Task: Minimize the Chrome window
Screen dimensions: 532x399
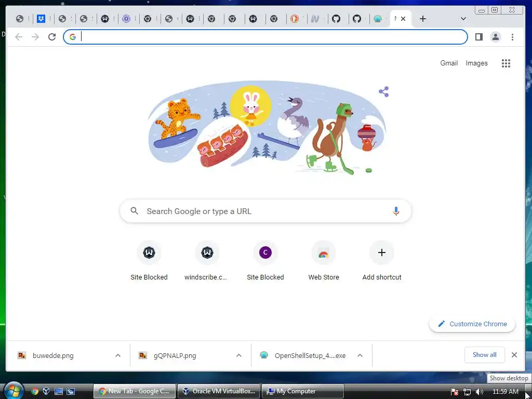Action: (x=482, y=10)
